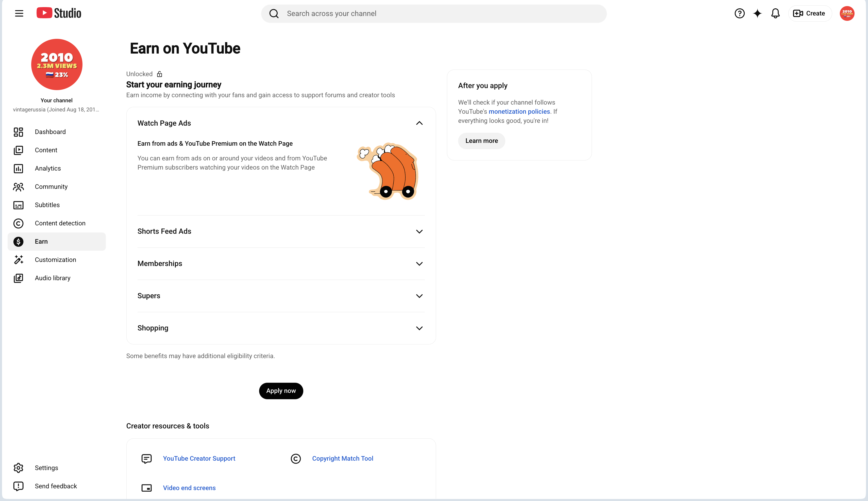The height and width of the screenshot is (501, 868).
Task: Click the Send feedback exclamation icon
Action: [18, 486]
